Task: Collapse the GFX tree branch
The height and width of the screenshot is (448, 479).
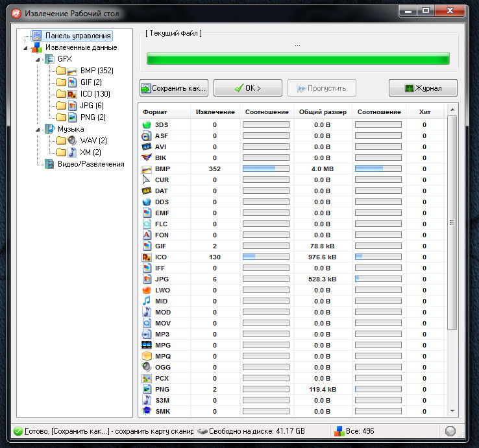Action: (x=38, y=59)
